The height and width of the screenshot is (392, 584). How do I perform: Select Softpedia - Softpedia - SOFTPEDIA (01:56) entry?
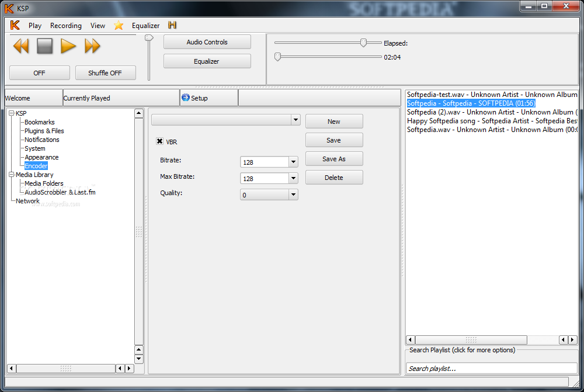pos(471,103)
